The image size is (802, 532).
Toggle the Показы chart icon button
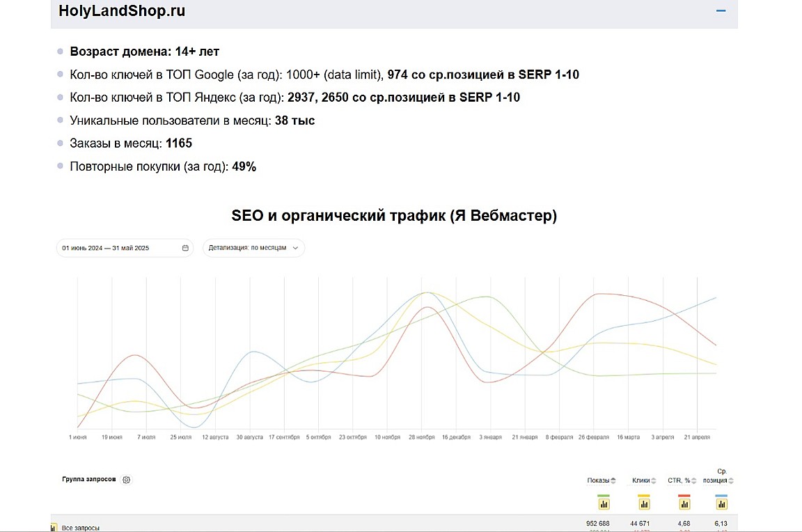coord(604,503)
